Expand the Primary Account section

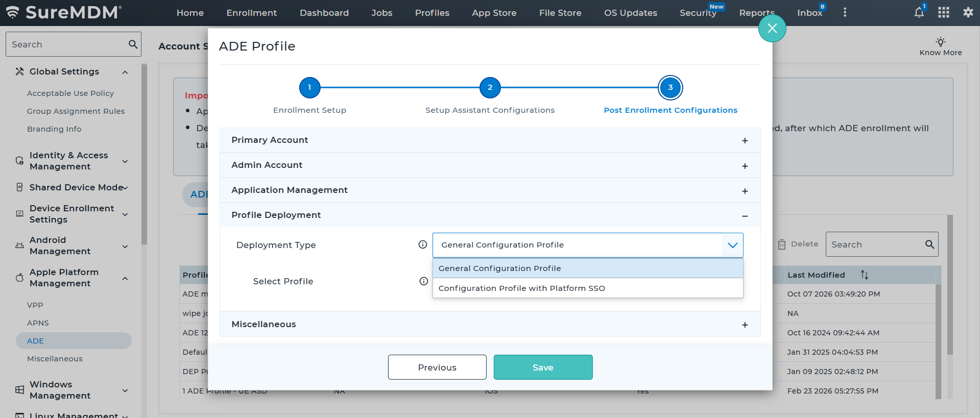coord(490,140)
